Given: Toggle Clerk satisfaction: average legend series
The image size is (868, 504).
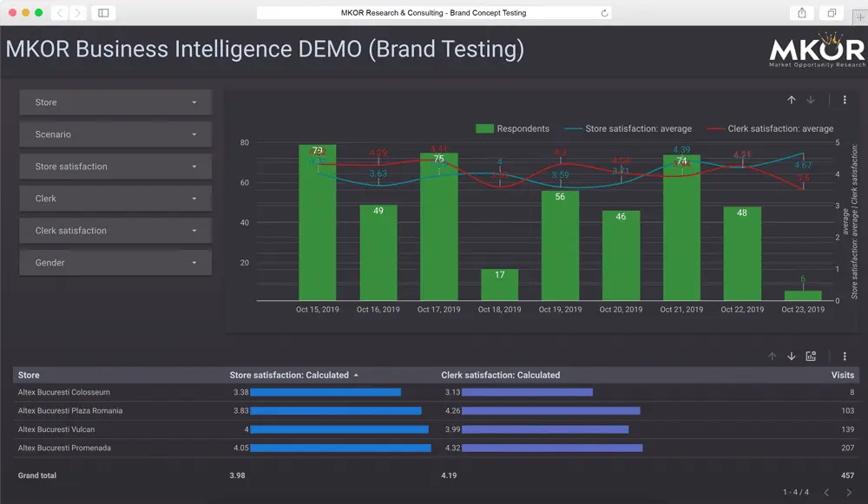Looking at the screenshot, I should (x=771, y=128).
